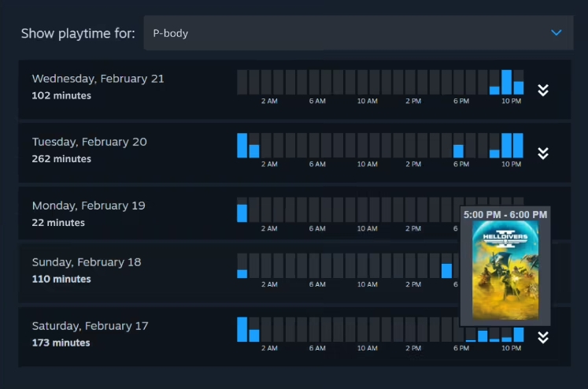Viewport: 588px width, 389px height.
Task: Click the Monday, February 19 date label
Action: coord(88,206)
